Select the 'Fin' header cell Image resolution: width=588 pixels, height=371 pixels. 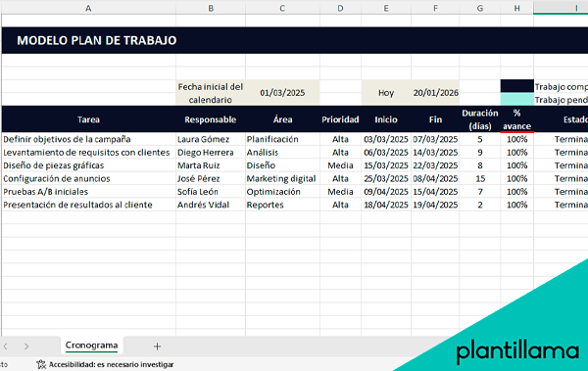pos(435,119)
